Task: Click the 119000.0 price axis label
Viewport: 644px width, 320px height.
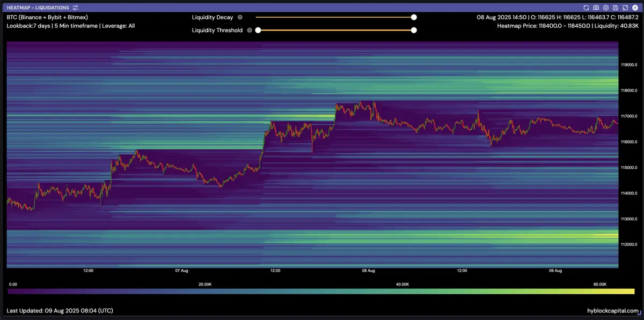Action: pyautogui.click(x=628, y=65)
